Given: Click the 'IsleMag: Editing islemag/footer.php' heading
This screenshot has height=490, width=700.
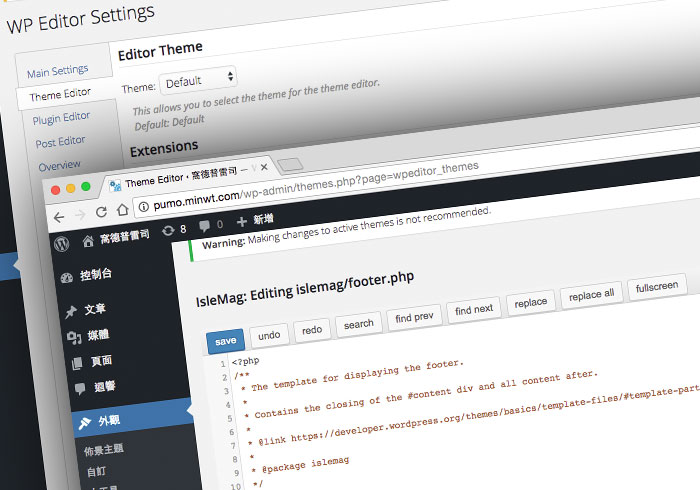Looking at the screenshot, I should click(305, 289).
